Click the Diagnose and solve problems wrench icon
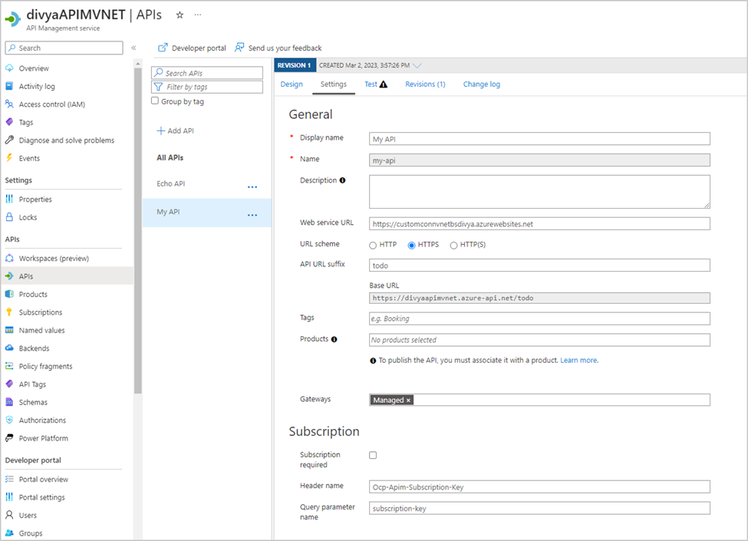Screen dimensions: 748x541 click(x=10, y=140)
